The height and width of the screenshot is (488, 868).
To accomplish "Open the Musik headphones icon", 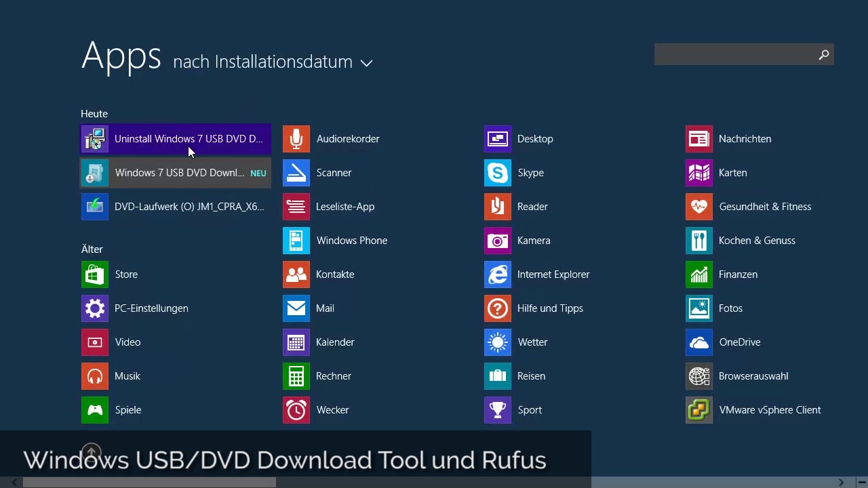I will [95, 376].
